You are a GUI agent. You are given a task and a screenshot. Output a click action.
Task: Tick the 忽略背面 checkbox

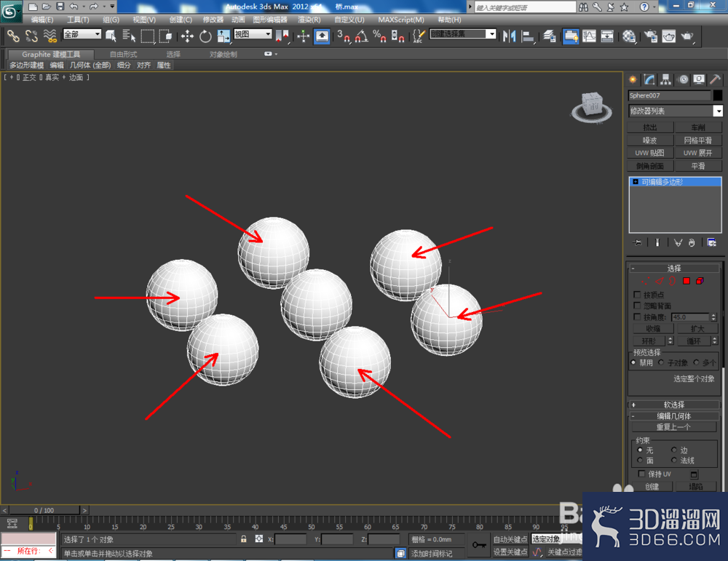pyautogui.click(x=637, y=306)
